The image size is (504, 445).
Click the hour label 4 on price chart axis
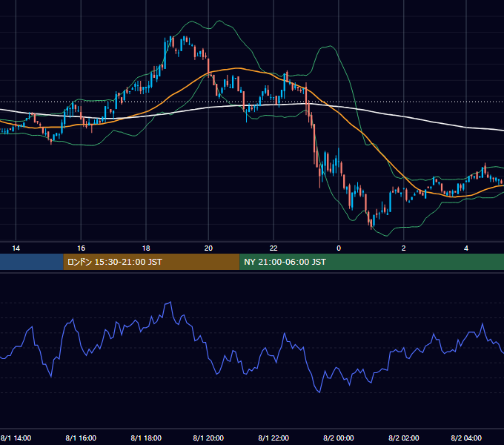466,248
